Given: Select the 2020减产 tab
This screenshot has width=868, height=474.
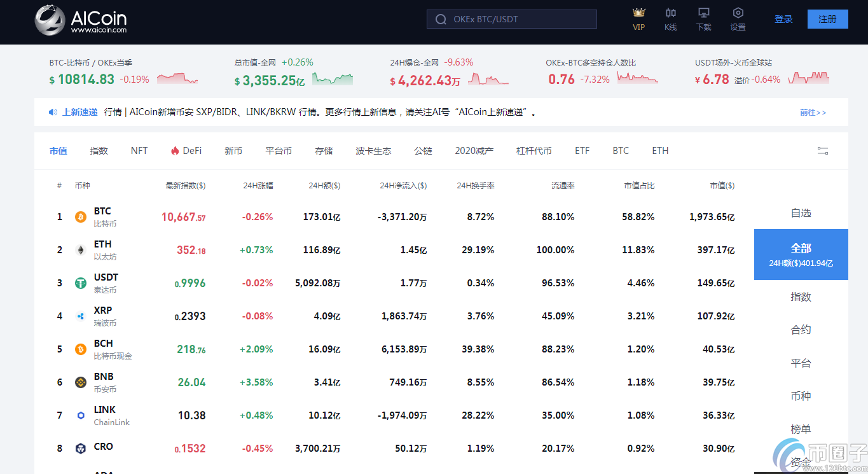Looking at the screenshot, I should (x=474, y=151).
